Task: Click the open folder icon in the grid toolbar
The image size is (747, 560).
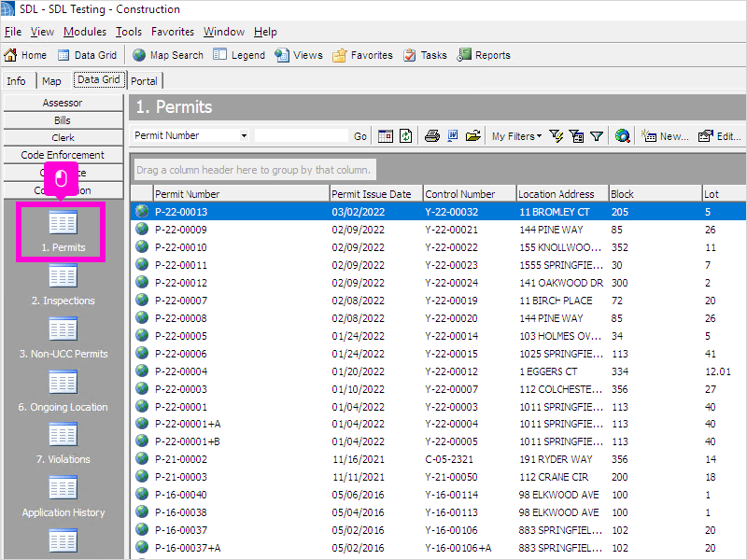Action: click(x=473, y=136)
